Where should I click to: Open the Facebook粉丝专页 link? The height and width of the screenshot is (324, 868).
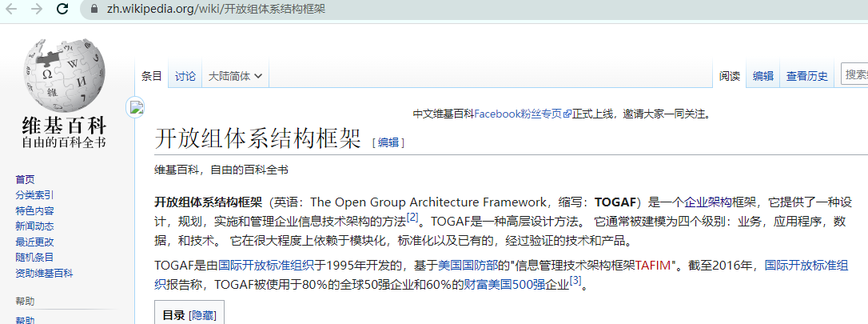tap(522, 114)
